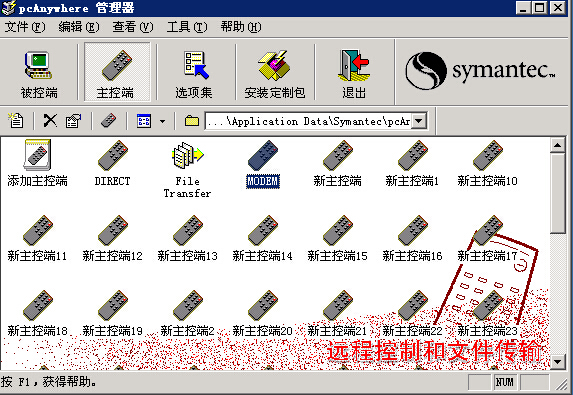
Task: Close the pcAnywhere window
Action: tap(558, 7)
